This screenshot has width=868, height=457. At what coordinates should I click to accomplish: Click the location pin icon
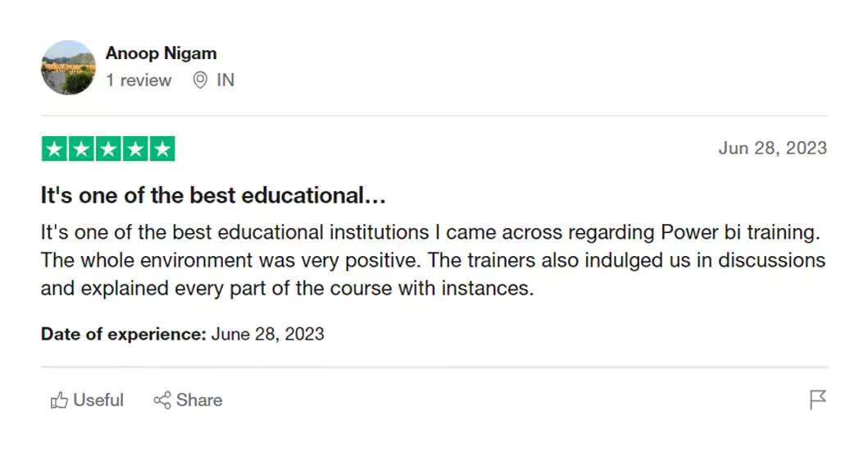pyautogui.click(x=200, y=80)
